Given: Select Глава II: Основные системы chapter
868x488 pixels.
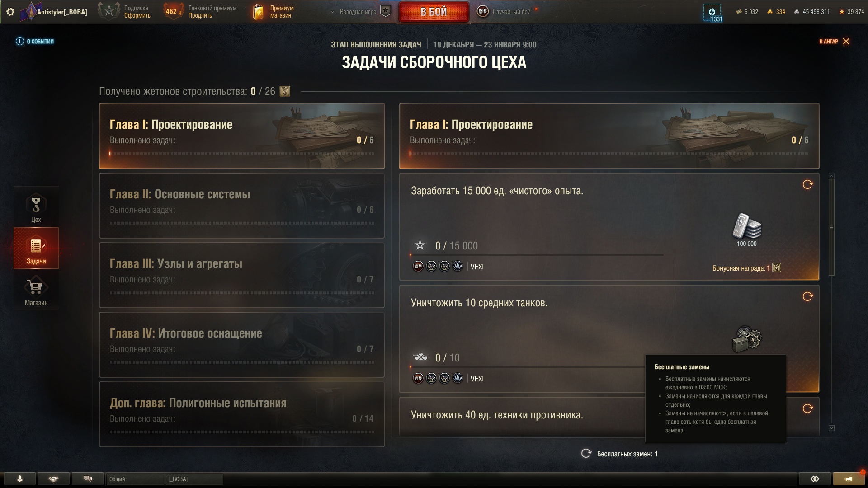Looking at the screenshot, I should pyautogui.click(x=242, y=206).
